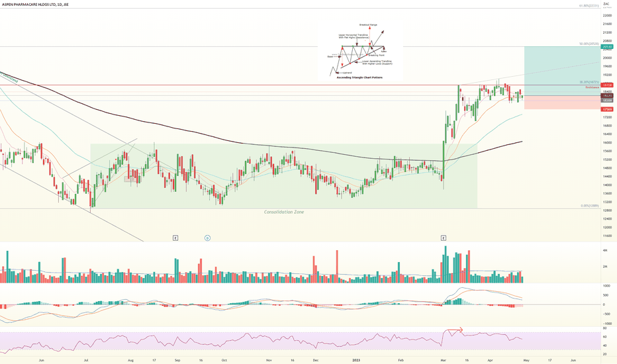Click the Oct label on the time axis
Viewport: 617px width, 364px height.
(x=224, y=360)
